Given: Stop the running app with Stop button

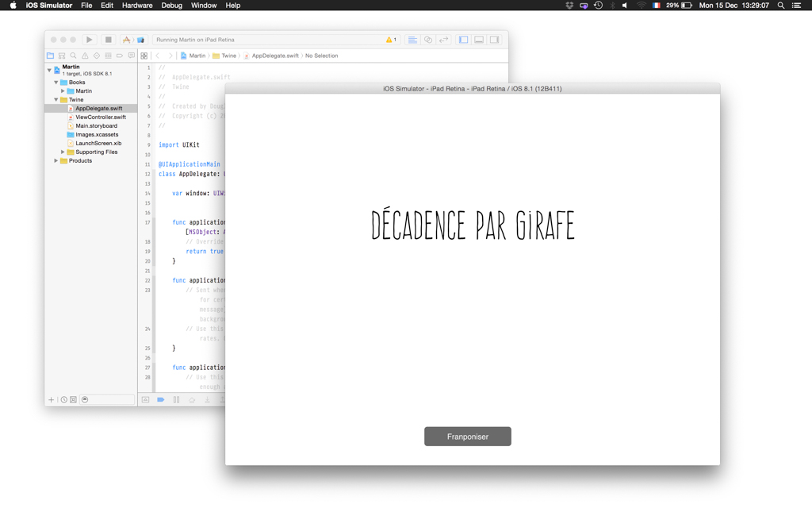Looking at the screenshot, I should pyautogui.click(x=108, y=40).
